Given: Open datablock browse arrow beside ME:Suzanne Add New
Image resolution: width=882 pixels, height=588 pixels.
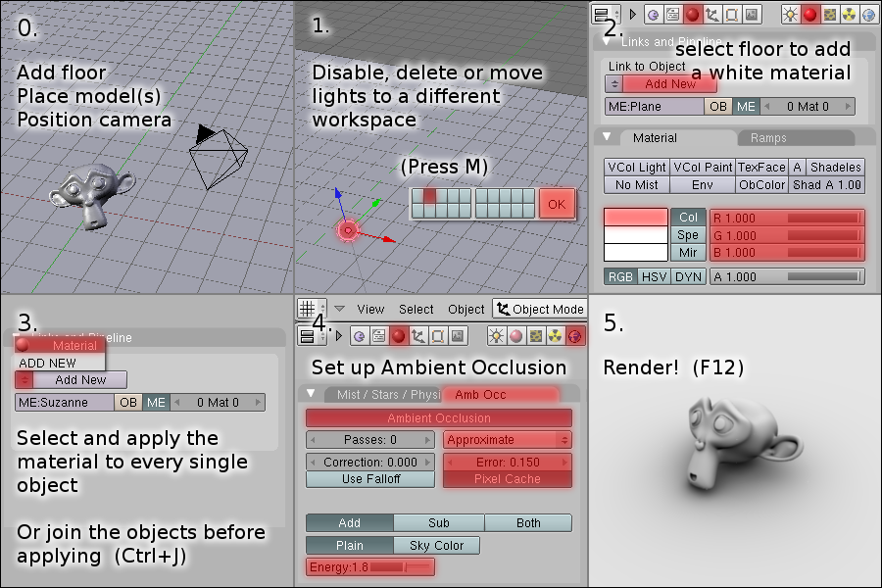Looking at the screenshot, I should tap(24, 380).
